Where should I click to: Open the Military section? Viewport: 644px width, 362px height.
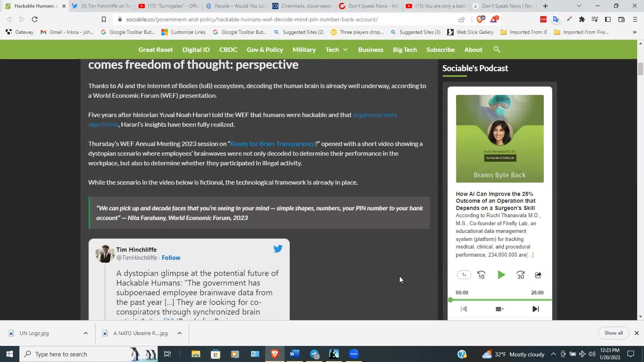pyautogui.click(x=304, y=49)
